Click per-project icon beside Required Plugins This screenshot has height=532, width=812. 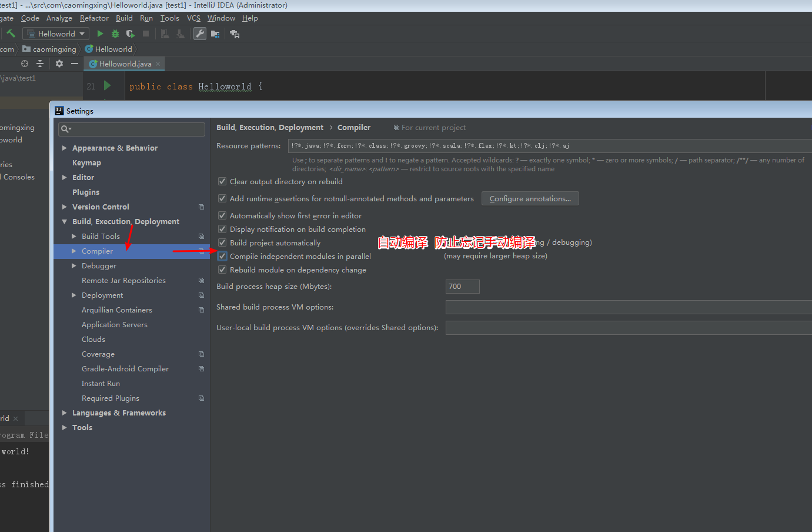[201, 398]
